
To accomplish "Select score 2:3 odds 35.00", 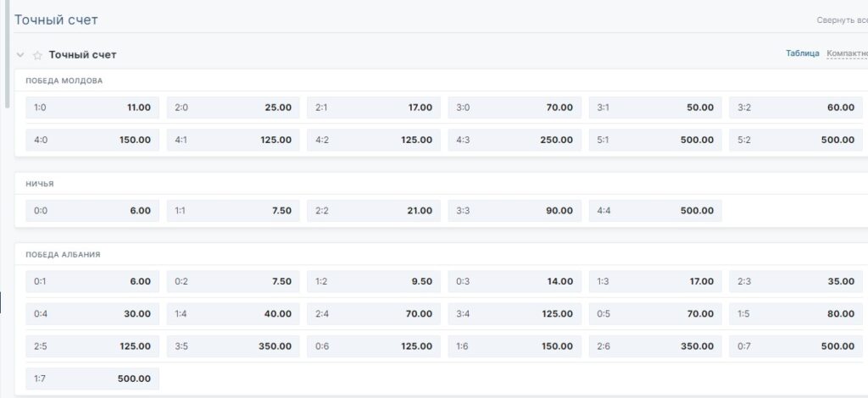I will 796,281.
